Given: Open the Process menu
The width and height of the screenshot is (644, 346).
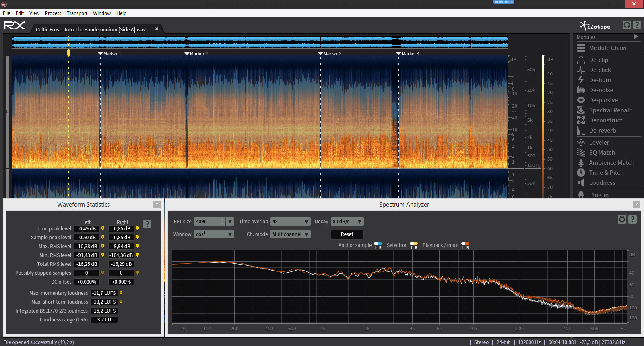Looking at the screenshot, I should 53,13.
